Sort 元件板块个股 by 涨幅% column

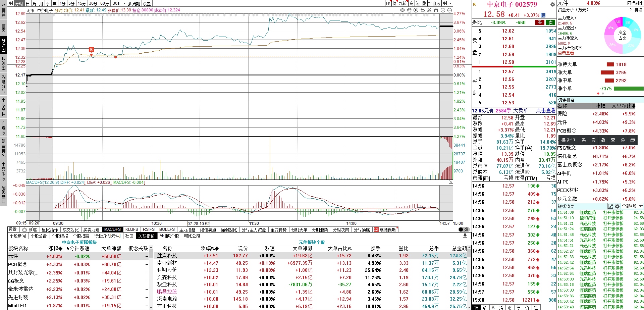click(x=210, y=248)
